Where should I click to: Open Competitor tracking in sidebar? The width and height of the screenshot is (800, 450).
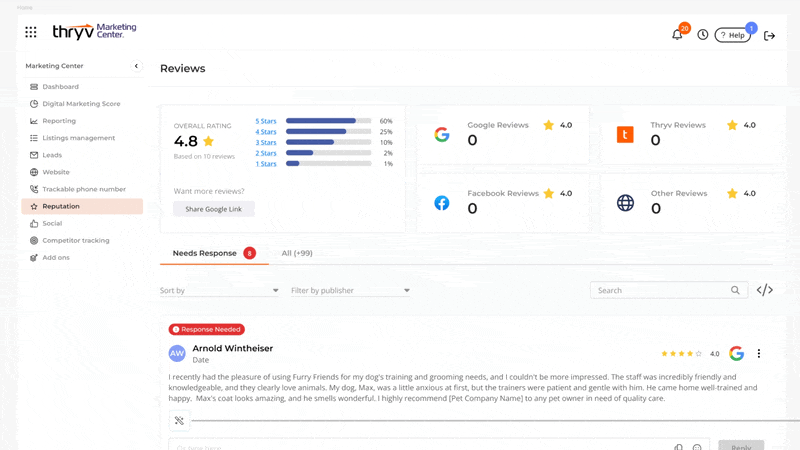76,240
